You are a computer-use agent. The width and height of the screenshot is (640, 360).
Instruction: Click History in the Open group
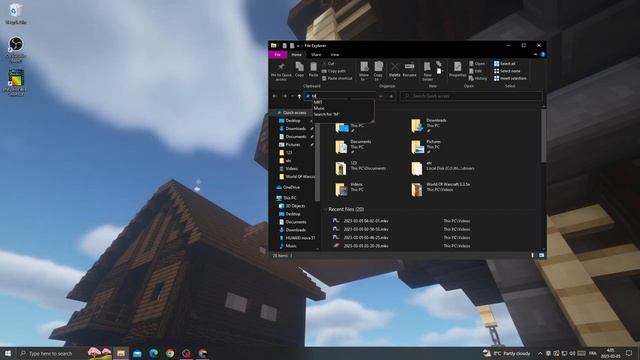(478, 78)
